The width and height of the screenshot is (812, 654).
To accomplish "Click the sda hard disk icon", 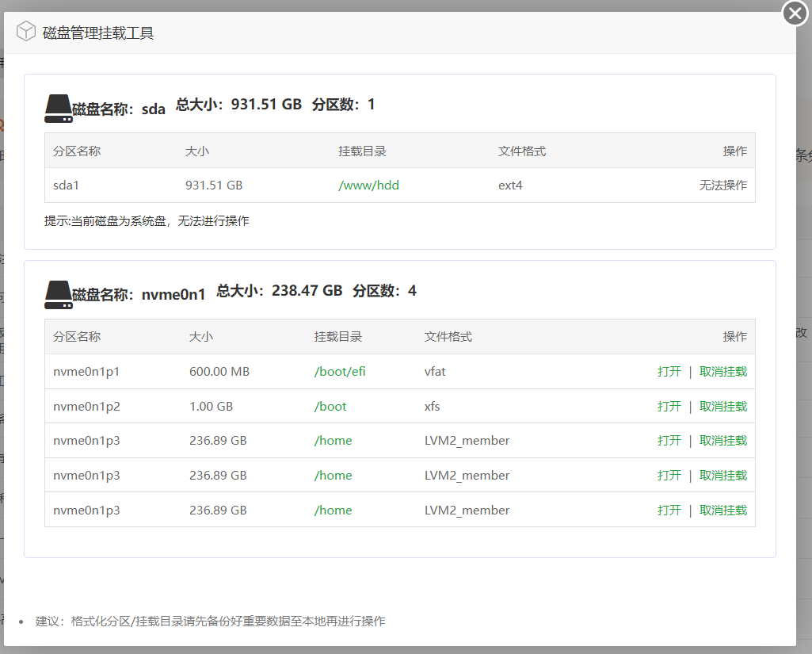I will click(x=58, y=109).
